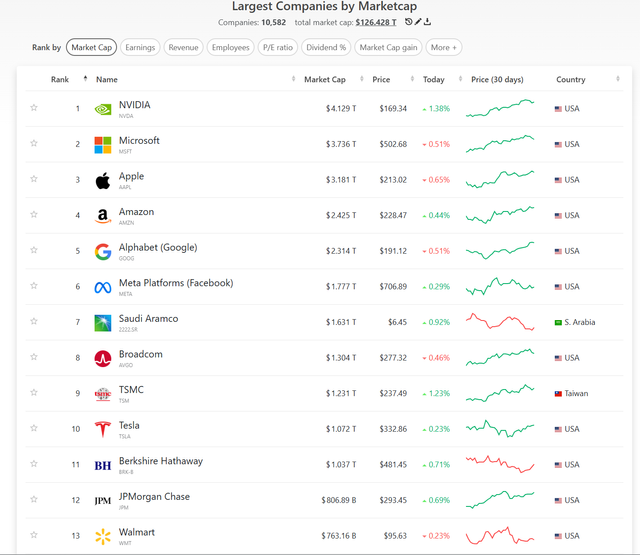Click JPMorgan Chase market cap $806.89 B
This screenshot has width=640, height=555.
coord(339,500)
